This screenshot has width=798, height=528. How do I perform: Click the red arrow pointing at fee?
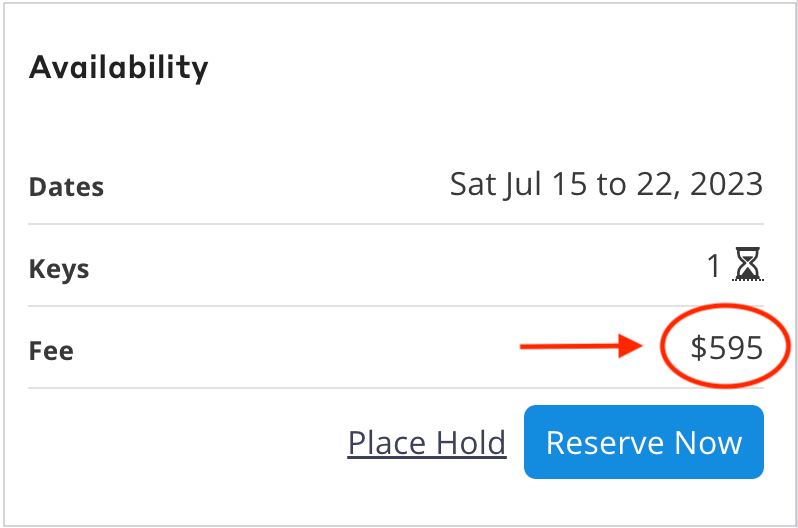pos(584,347)
